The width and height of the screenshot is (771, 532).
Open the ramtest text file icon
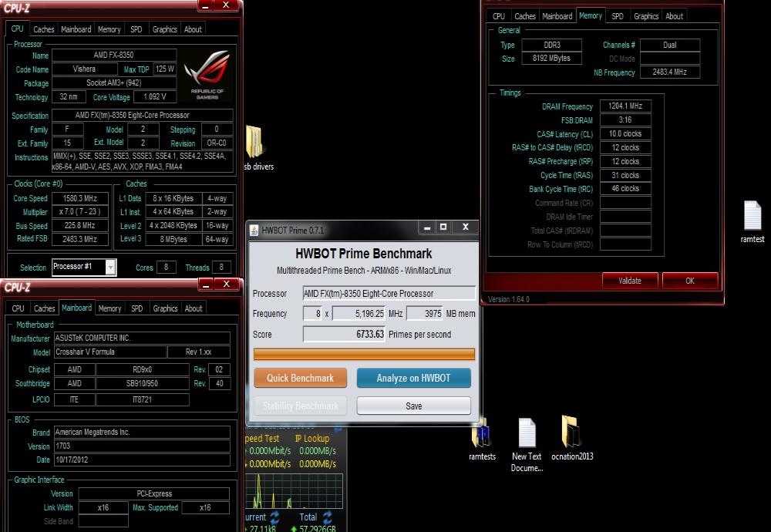(752, 215)
